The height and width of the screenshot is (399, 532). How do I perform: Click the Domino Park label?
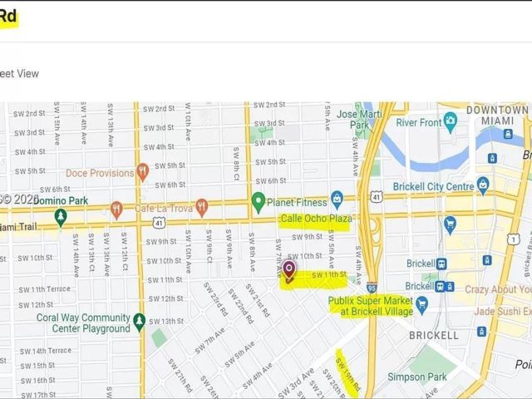61,200
